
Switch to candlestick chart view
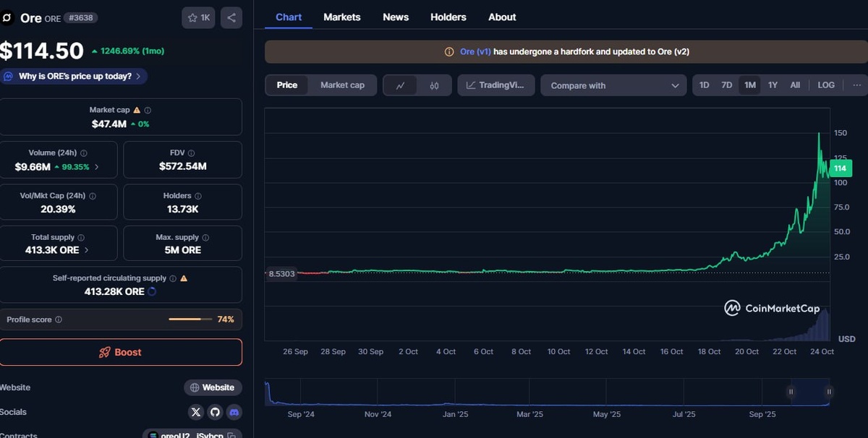tap(434, 85)
